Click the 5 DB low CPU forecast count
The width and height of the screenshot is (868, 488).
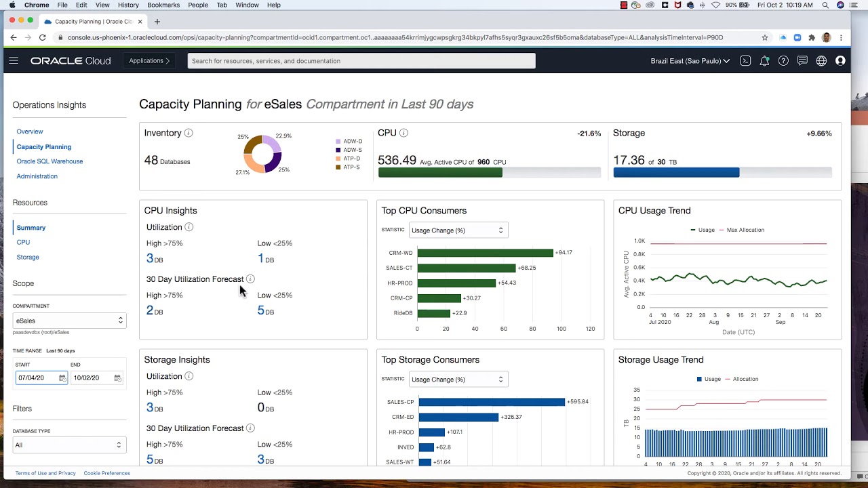click(x=266, y=310)
